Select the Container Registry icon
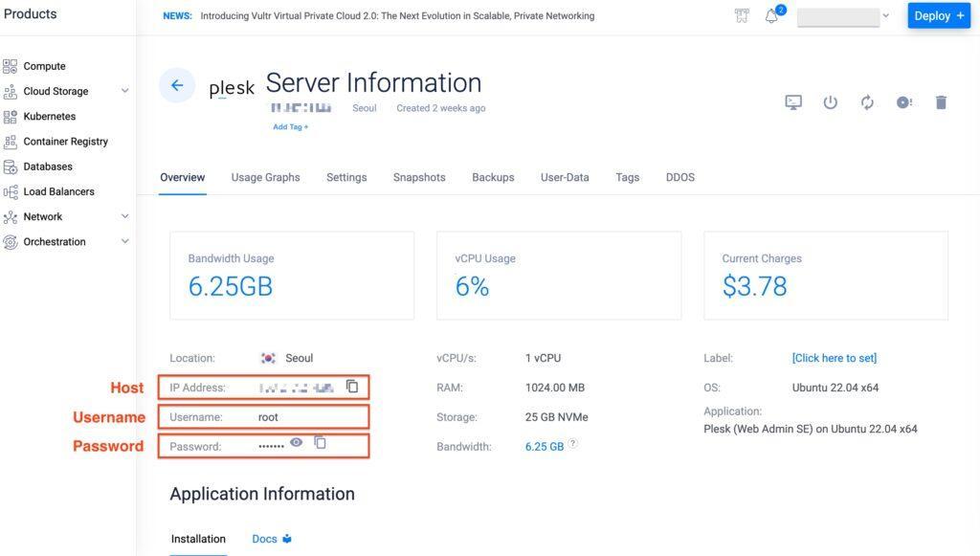The image size is (980, 556). click(10, 142)
